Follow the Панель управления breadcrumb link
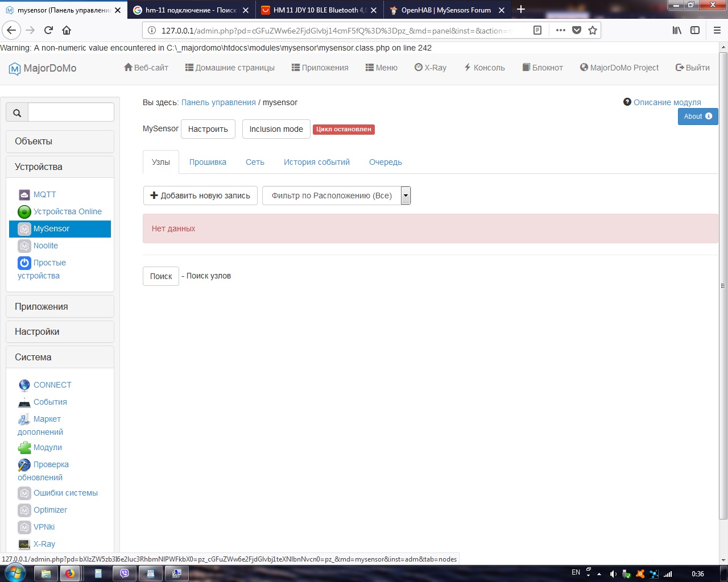 point(218,102)
